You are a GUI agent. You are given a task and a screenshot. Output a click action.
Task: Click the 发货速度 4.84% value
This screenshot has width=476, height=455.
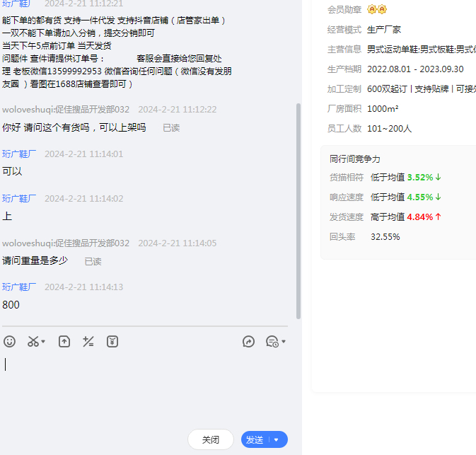419,217
